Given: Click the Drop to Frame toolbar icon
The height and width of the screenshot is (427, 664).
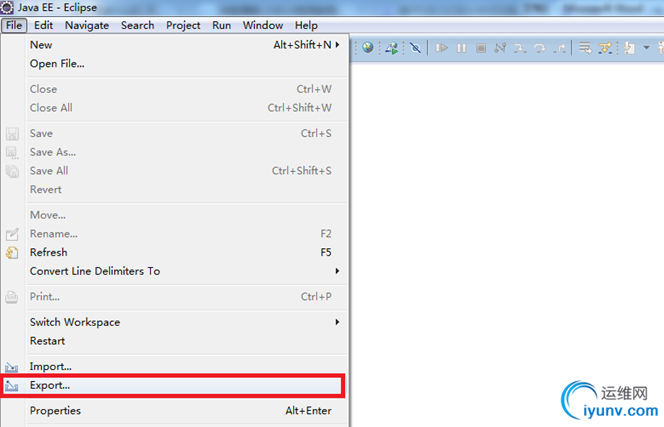Looking at the screenshot, I should coord(585,48).
